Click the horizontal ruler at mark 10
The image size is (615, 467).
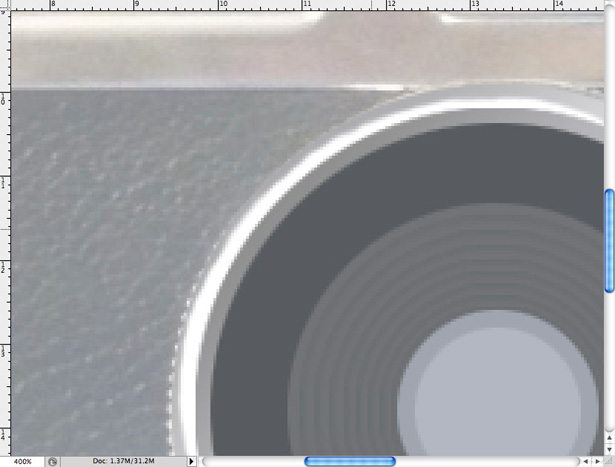[x=222, y=5]
